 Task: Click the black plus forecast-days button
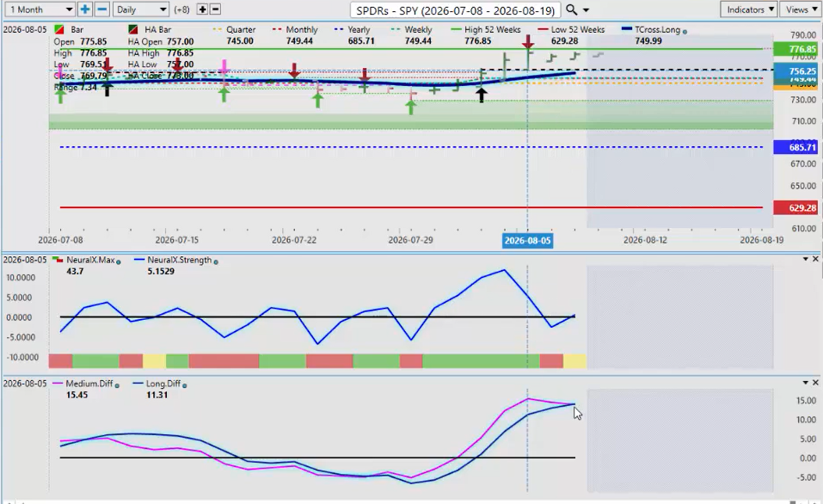pos(202,9)
